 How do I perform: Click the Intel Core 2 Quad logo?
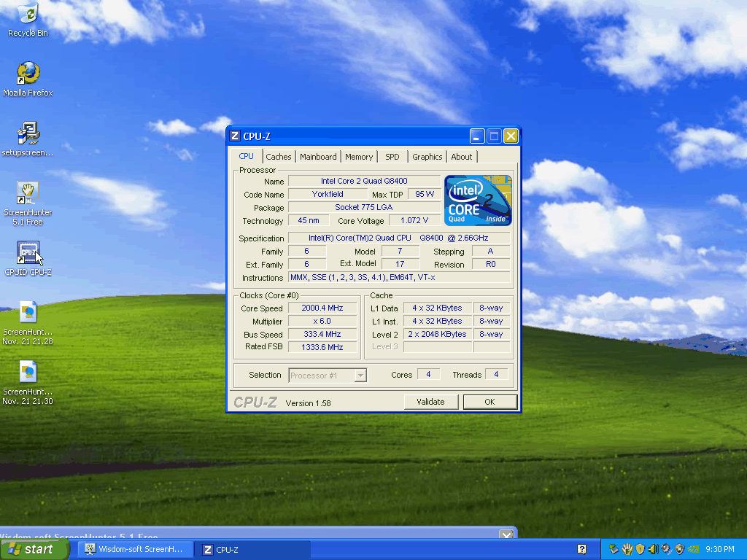tap(478, 200)
